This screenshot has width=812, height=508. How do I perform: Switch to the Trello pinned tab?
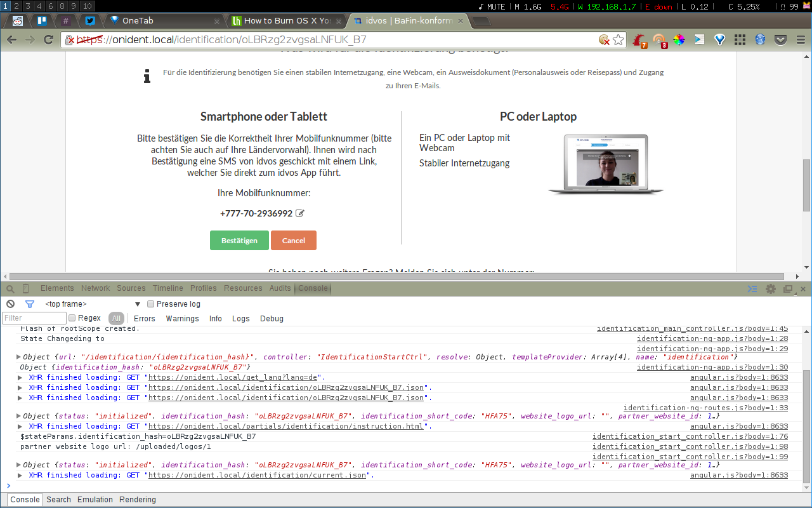coord(41,20)
